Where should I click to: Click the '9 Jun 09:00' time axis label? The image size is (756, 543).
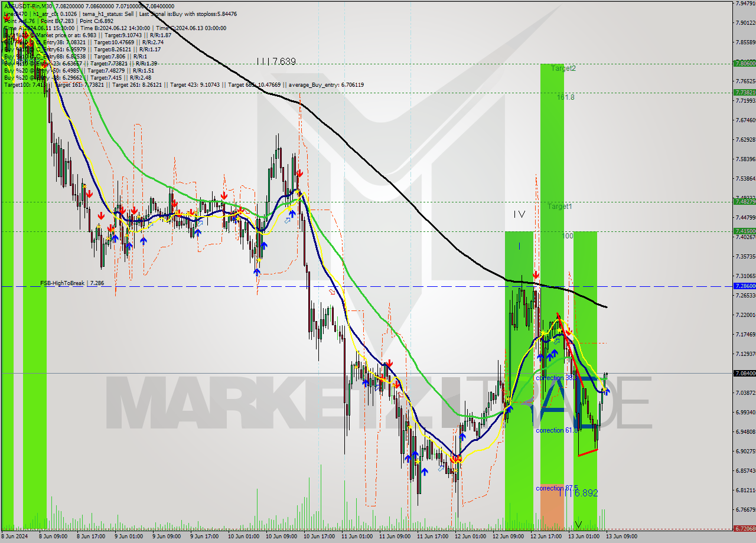pyautogui.click(x=167, y=537)
